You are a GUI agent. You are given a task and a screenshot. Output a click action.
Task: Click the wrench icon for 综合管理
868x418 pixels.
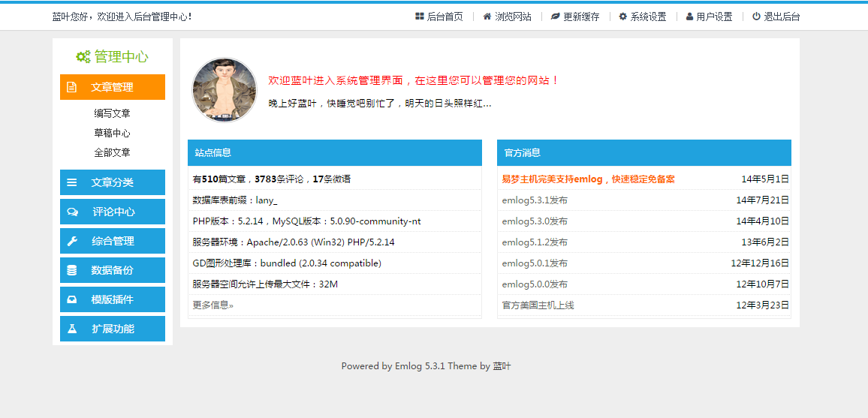[72, 241]
